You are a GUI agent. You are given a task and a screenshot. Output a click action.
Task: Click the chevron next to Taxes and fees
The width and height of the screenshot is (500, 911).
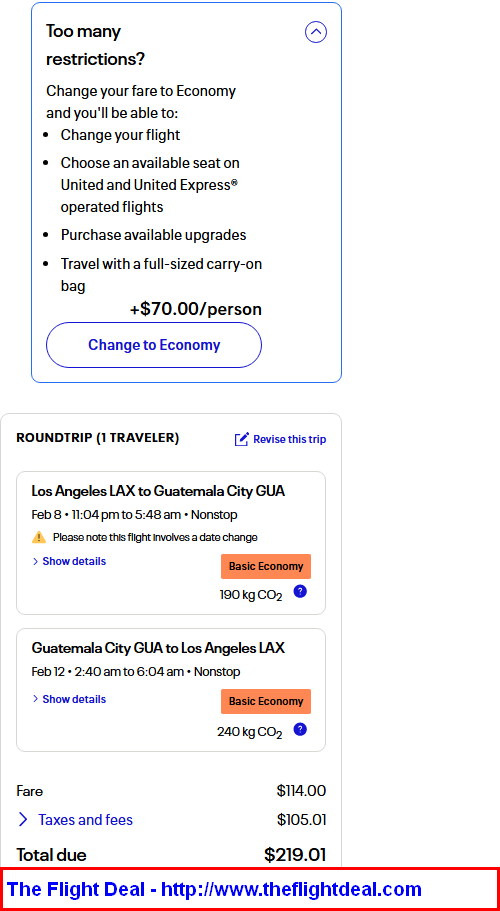[23, 820]
